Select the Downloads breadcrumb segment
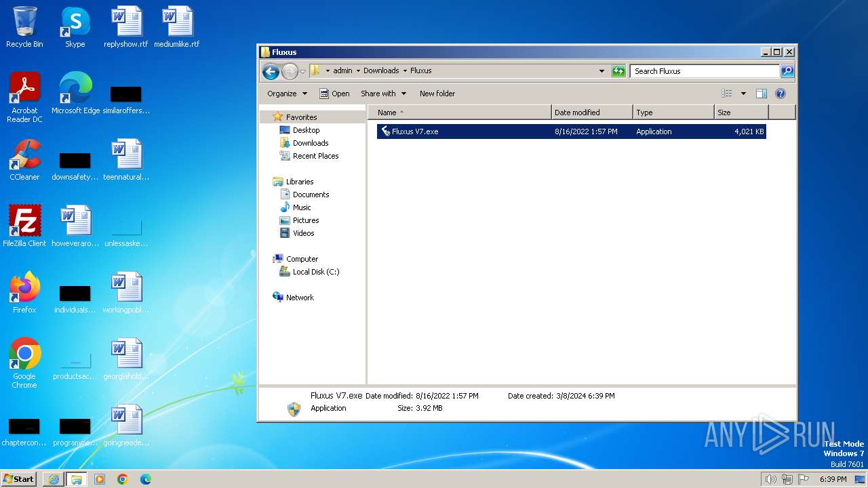The width and height of the screenshot is (868, 488). click(x=381, y=70)
